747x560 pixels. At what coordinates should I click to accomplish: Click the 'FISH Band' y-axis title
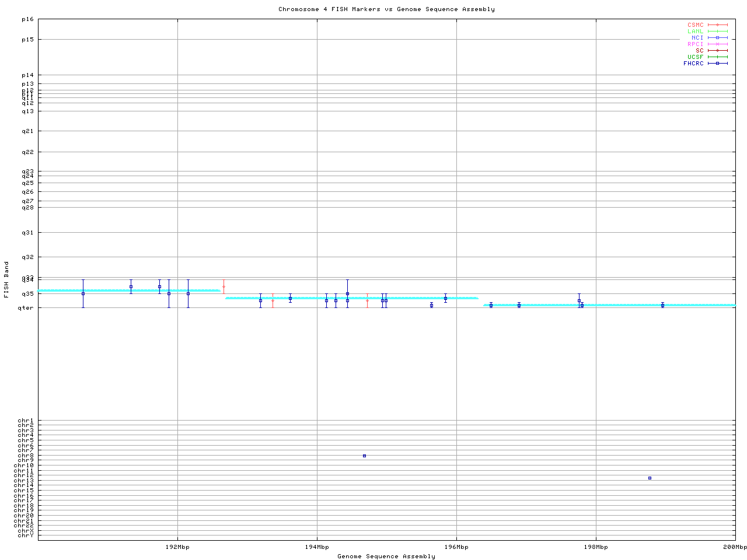[x=6, y=279]
